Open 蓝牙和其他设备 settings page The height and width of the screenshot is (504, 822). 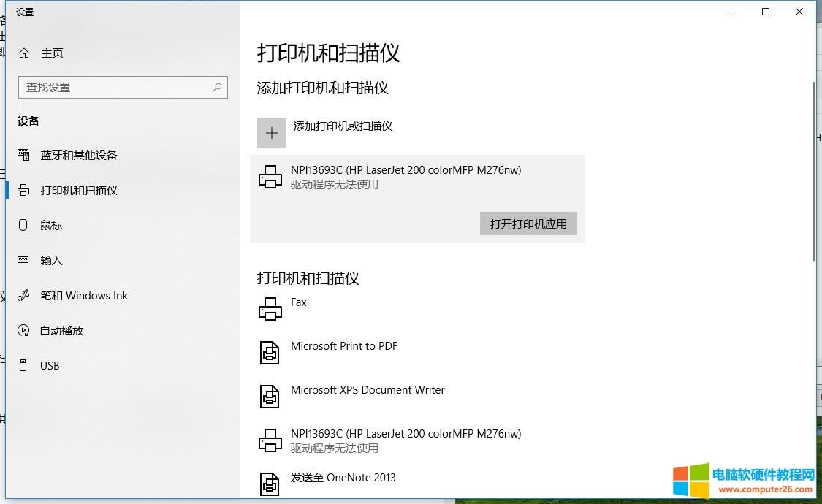pyautogui.click(x=79, y=155)
